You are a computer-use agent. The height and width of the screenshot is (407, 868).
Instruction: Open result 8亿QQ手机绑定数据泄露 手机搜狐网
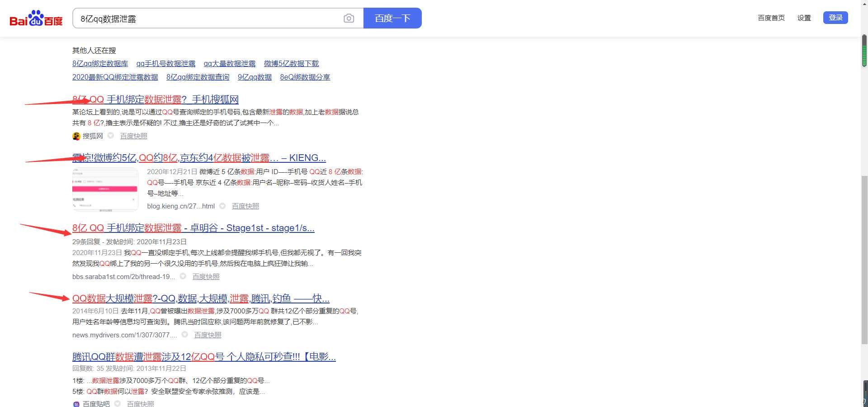click(x=156, y=99)
